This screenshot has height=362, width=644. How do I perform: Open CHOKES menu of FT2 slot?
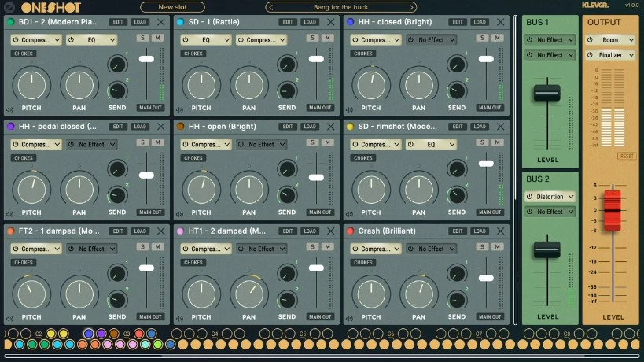(x=24, y=262)
